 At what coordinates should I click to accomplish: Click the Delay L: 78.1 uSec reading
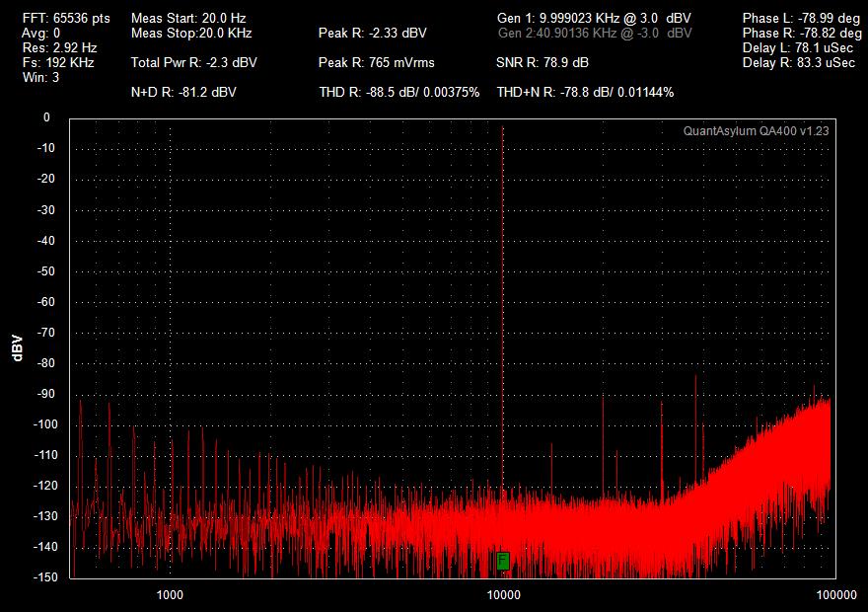click(798, 48)
